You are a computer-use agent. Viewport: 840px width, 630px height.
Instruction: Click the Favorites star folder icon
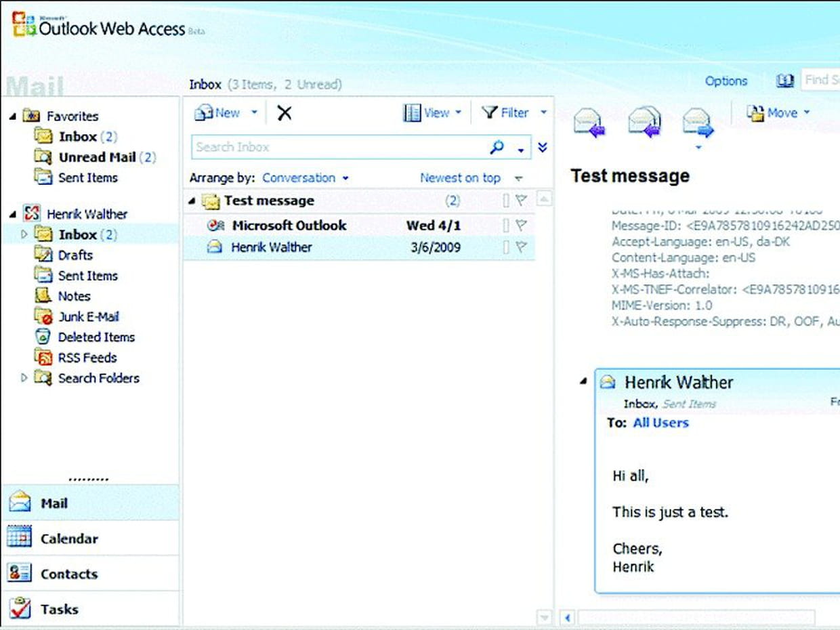point(31,116)
